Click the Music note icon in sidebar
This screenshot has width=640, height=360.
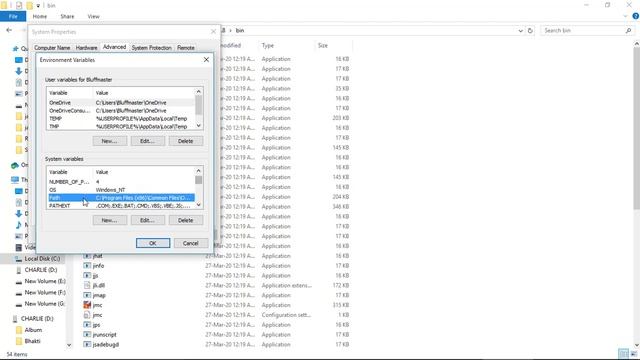pyautogui.click(x=19, y=225)
